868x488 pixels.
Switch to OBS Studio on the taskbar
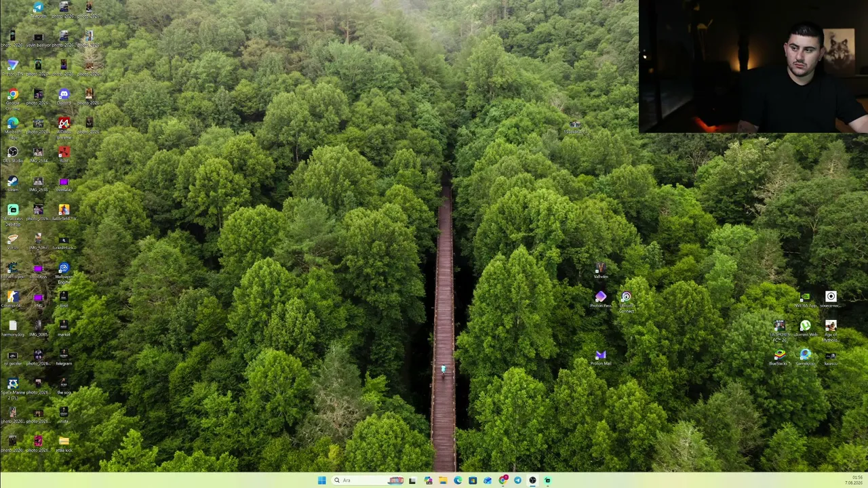click(532, 481)
